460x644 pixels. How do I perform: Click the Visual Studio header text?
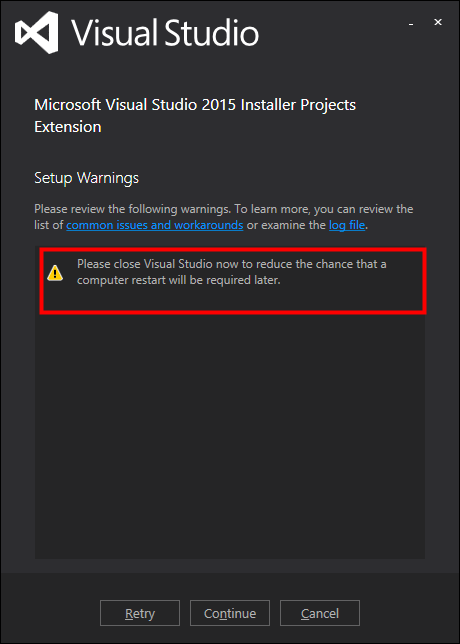[x=166, y=32]
